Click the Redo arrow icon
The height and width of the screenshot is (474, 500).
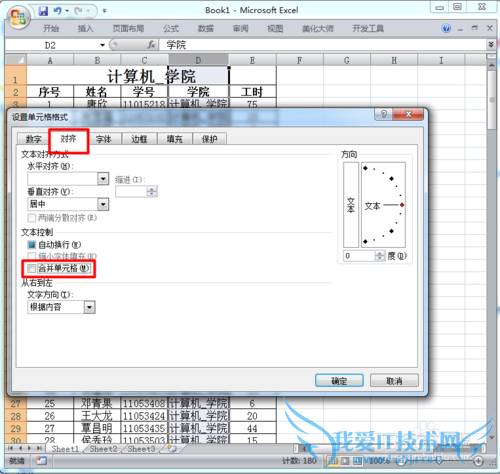coord(79,11)
